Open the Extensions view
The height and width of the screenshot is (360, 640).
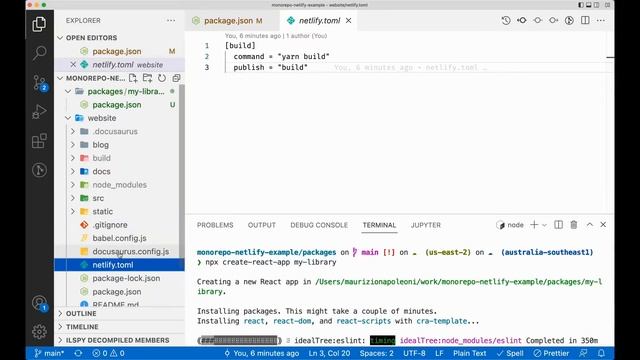point(39,141)
